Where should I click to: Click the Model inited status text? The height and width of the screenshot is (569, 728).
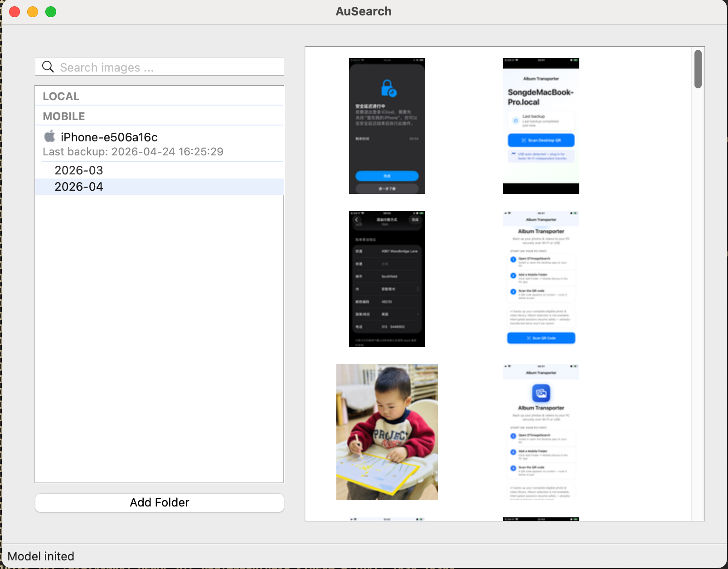click(41, 556)
